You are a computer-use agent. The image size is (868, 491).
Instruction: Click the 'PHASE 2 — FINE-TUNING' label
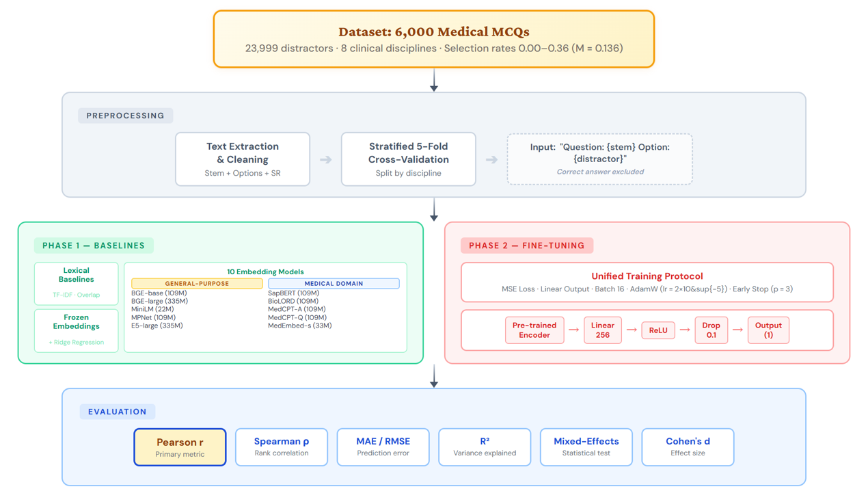click(x=526, y=245)
